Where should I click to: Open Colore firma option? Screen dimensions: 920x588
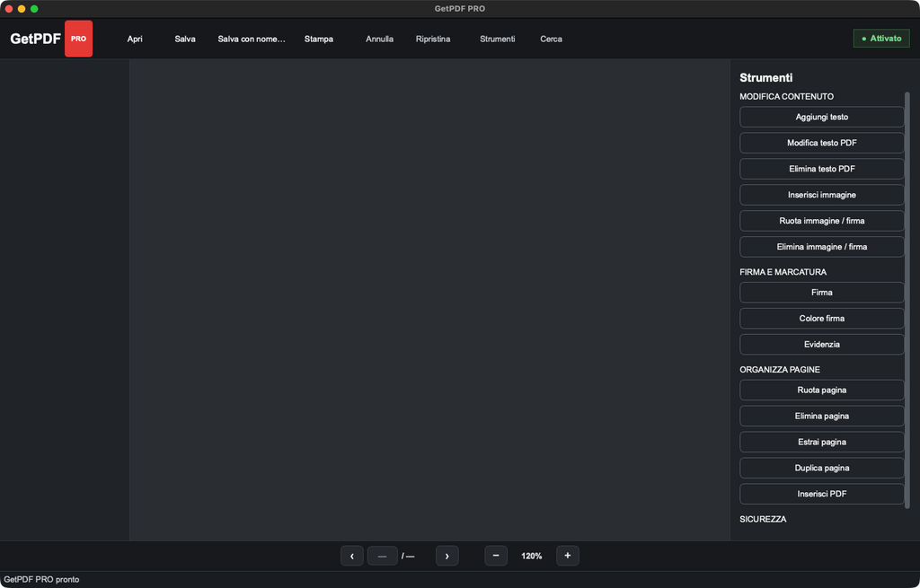tap(821, 319)
